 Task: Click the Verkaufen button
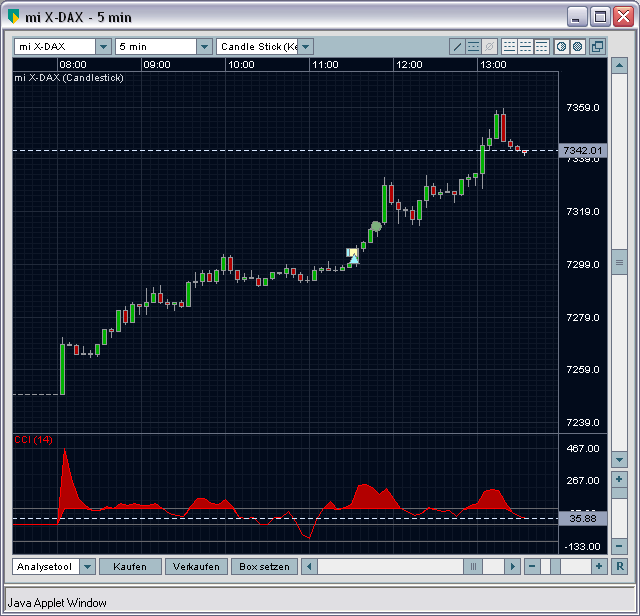[196, 567]
